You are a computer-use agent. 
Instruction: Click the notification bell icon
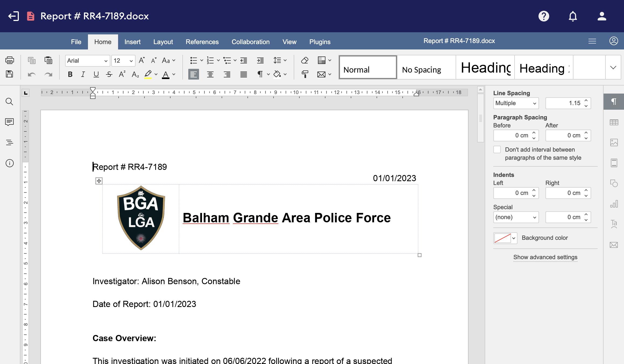point(573,16)
